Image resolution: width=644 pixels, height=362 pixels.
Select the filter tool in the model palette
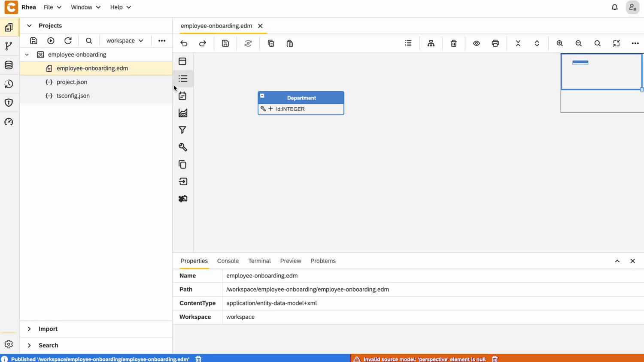coord(182,130)
